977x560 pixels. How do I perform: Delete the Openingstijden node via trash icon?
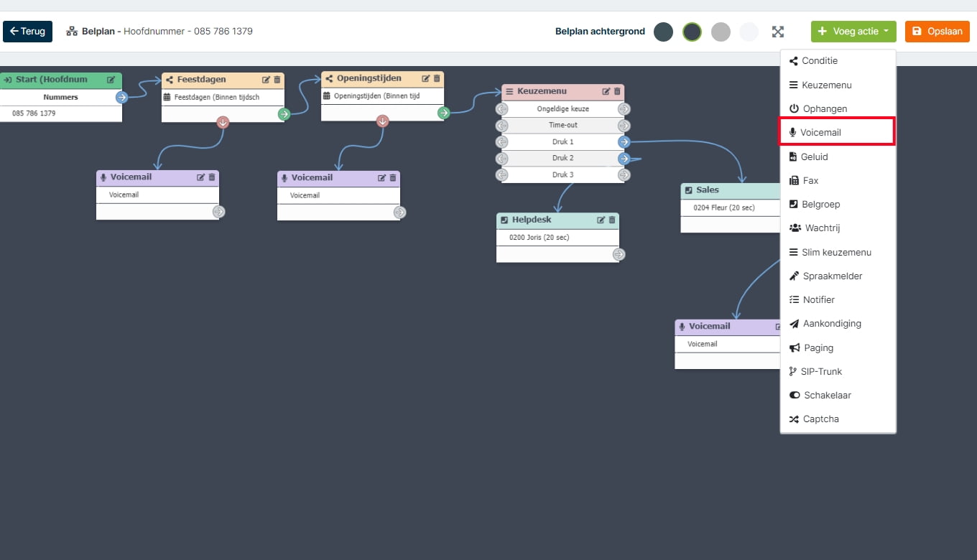437,78
